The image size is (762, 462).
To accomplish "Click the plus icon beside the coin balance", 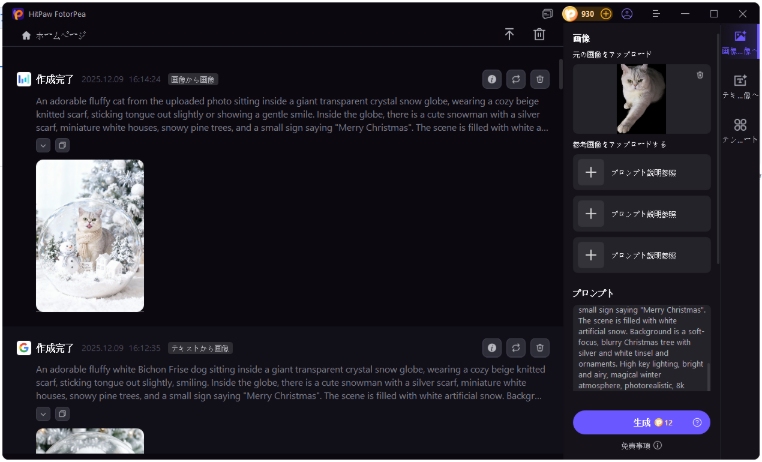I will tap(606, 14).
